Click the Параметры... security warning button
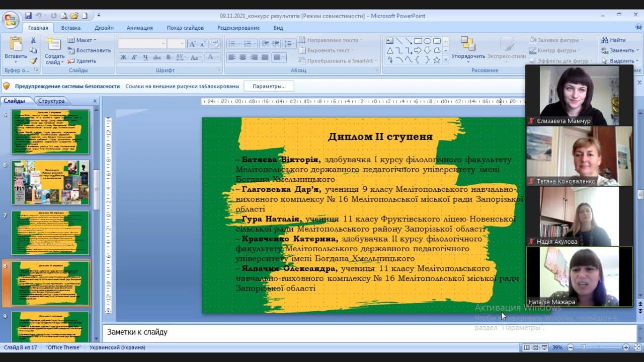Viewport: 644px width, 362px height. [x=269, y=86]
